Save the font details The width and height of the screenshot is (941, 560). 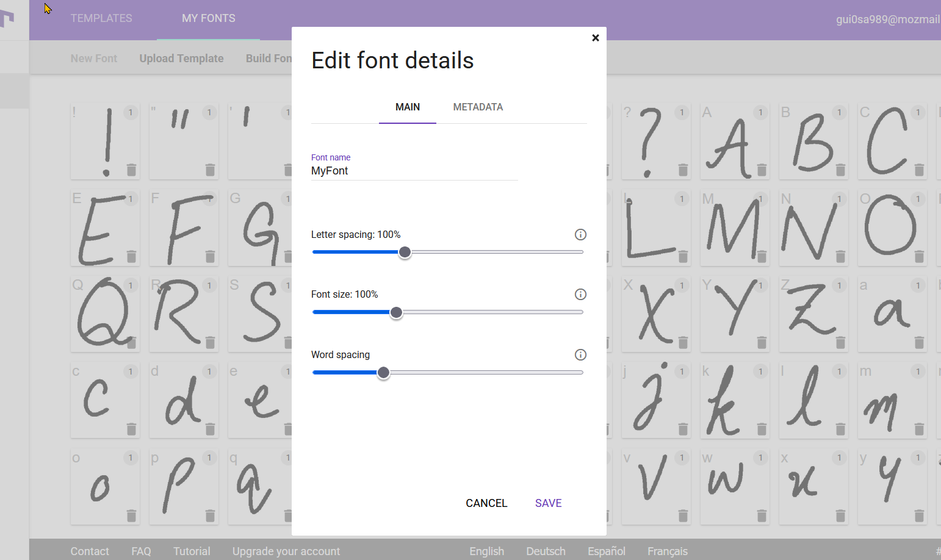click(x=549, y=503)
